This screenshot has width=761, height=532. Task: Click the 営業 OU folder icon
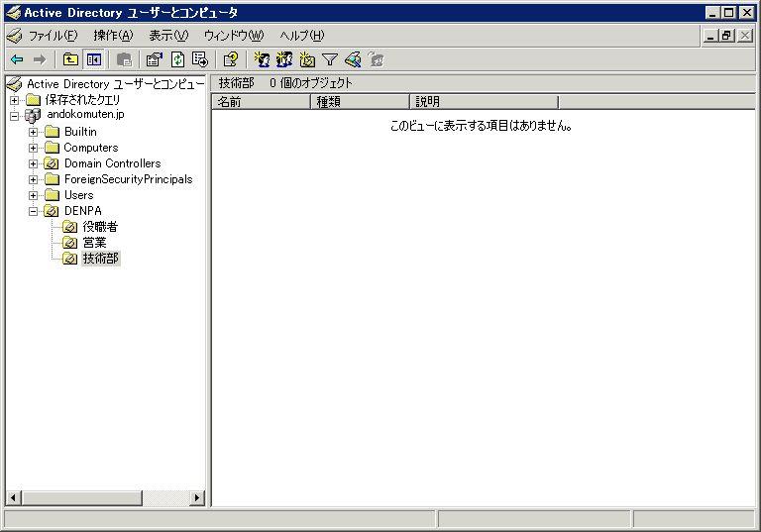pyautogui.click(x=70, y=243)
